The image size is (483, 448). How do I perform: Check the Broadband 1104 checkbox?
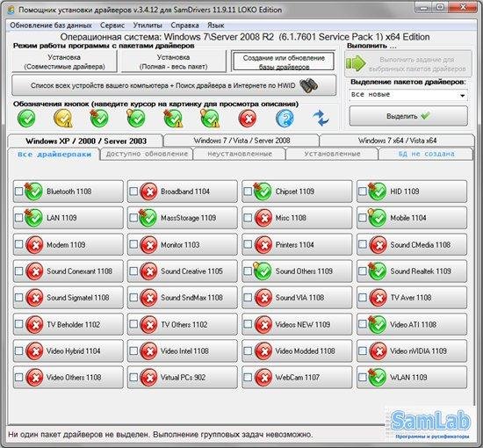pos(133,191)
